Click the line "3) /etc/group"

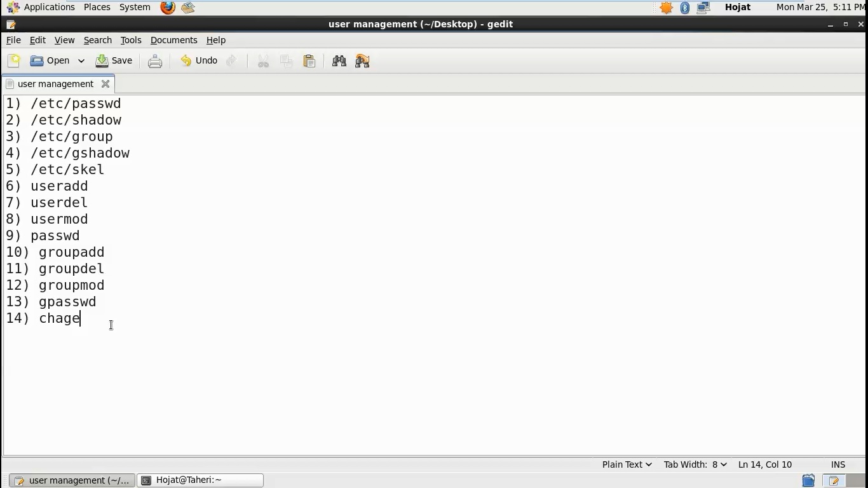click(60, 137)
